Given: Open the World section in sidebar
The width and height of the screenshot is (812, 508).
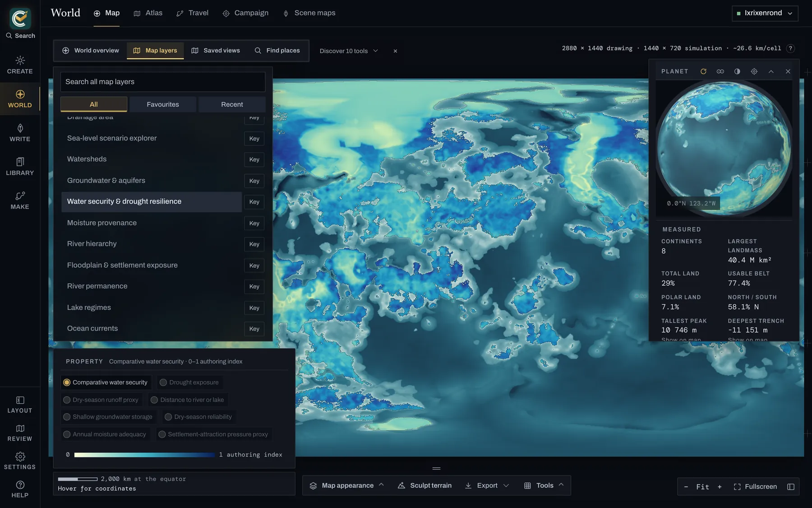Looking at the screenshot, I should [20, 99].
